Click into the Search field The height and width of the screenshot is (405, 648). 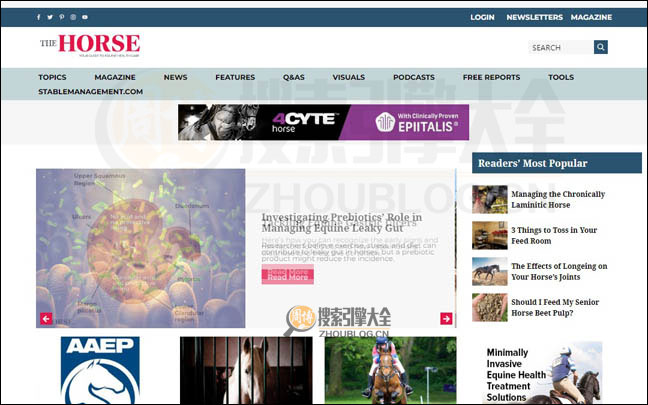(561, 48)
